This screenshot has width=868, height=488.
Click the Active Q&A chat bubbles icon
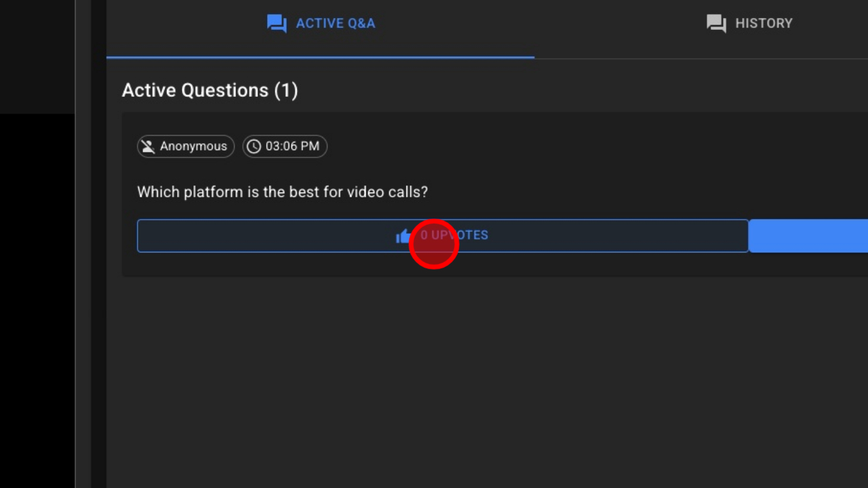click(277, 24)
